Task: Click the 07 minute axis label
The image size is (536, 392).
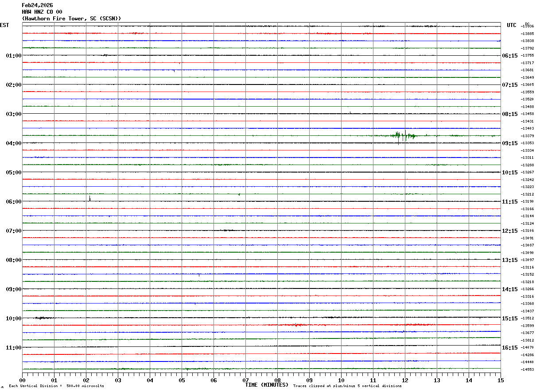Action: [x=245, y=380]
